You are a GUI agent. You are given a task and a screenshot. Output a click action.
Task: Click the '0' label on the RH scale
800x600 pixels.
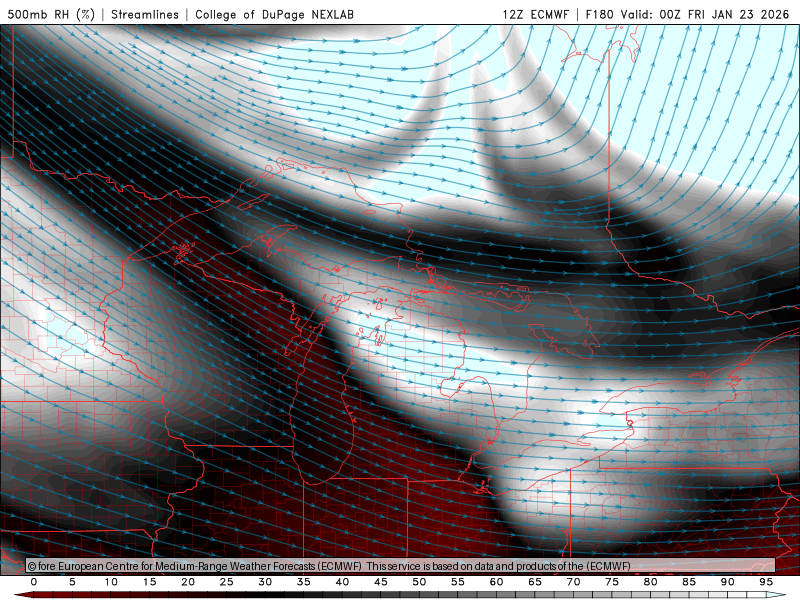click(x=34, y=582)
